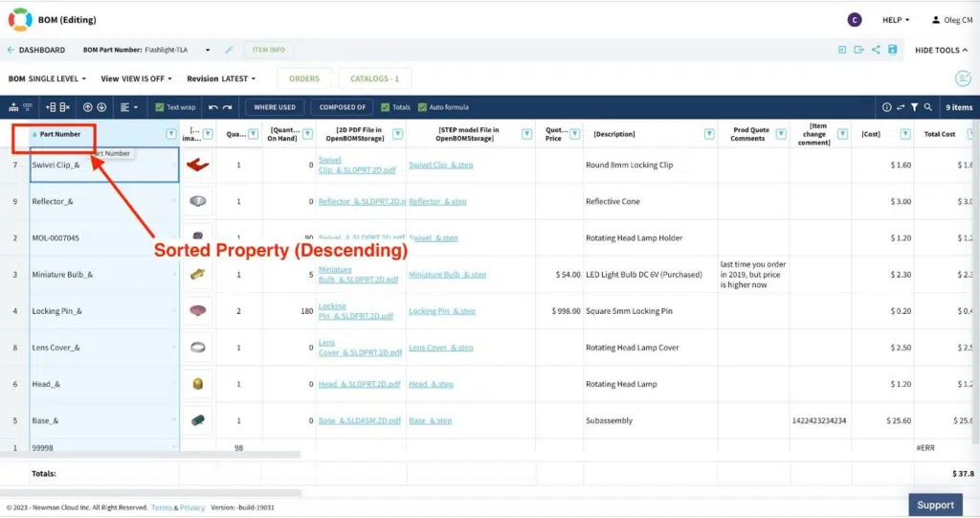Open the Swivel Clip_&.step link
The height and width of the screenshot is (518, 980).
(x=440, y=165)
